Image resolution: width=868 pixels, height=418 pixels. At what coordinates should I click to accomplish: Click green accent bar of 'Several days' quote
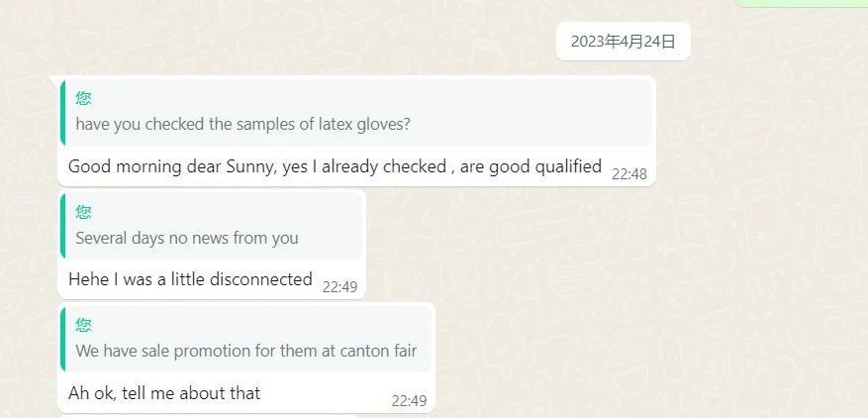click(x=63, y=226)
